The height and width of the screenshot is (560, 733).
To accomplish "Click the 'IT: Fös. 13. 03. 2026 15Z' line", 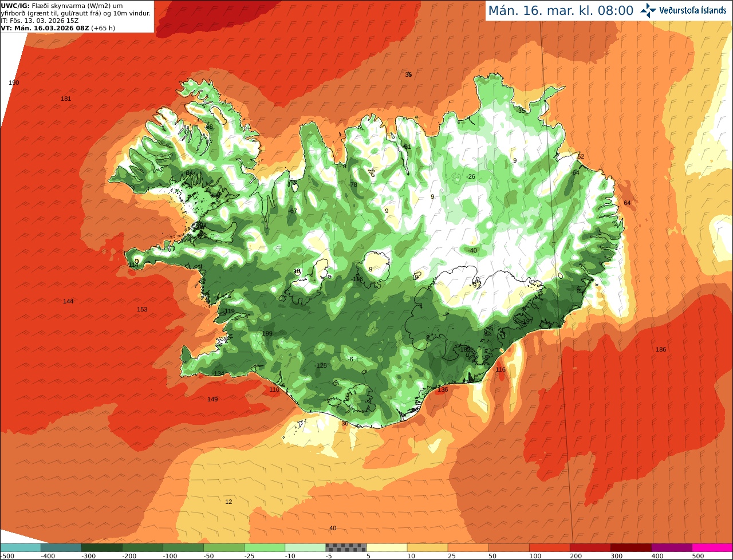I will coord(40,20).
